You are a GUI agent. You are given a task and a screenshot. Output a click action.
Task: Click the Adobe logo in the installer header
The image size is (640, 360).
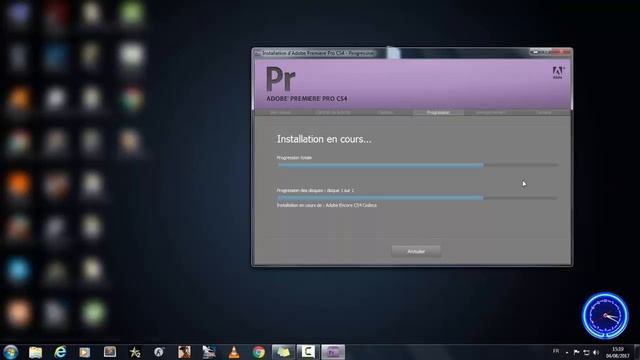point(558,73)
